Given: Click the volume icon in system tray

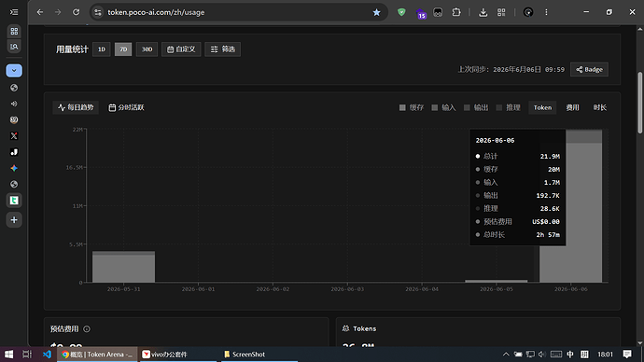Looking at the screenshot, I should (x=542, y=355).
